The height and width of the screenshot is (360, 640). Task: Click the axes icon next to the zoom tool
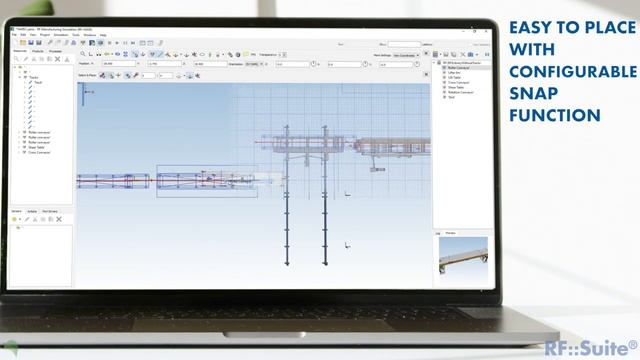[91, 54]
